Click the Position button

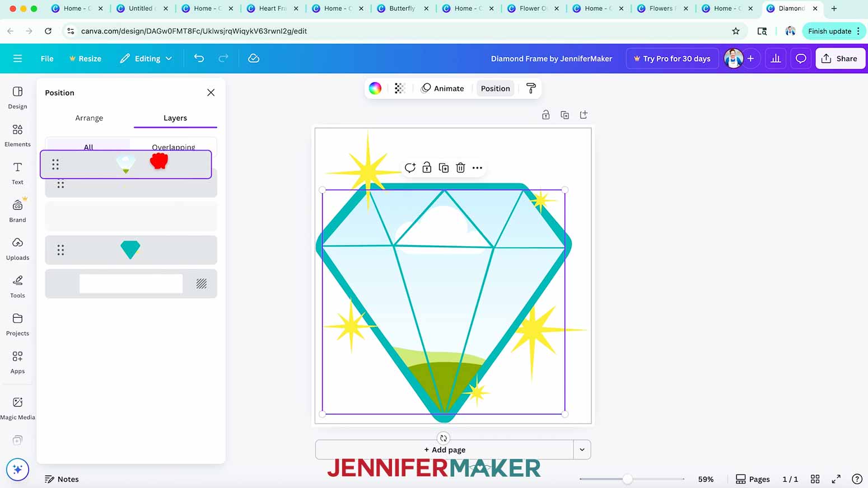(x=496, y=88)
